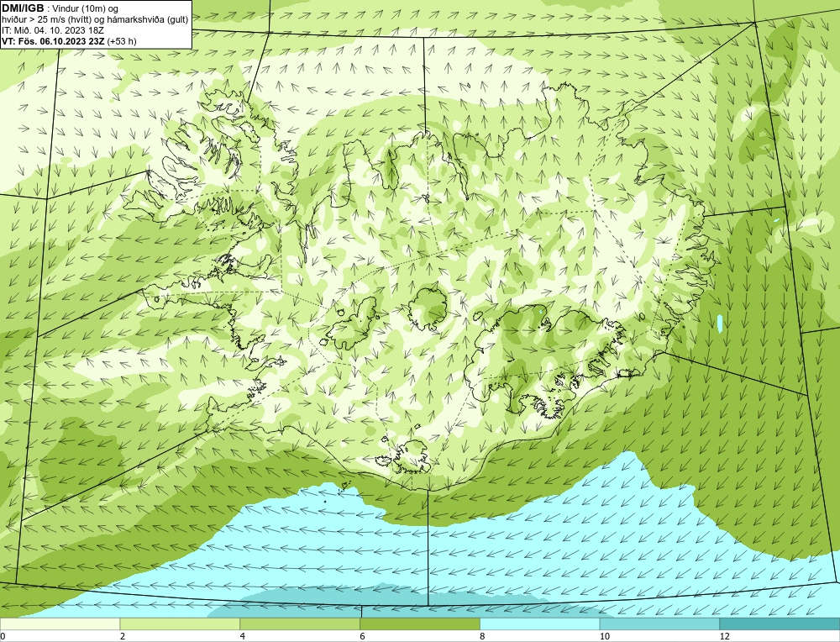This screenshot has width=840, height=642.
Task: Click the 0–2 pale yellow color swatch
Action: (60, 624)
